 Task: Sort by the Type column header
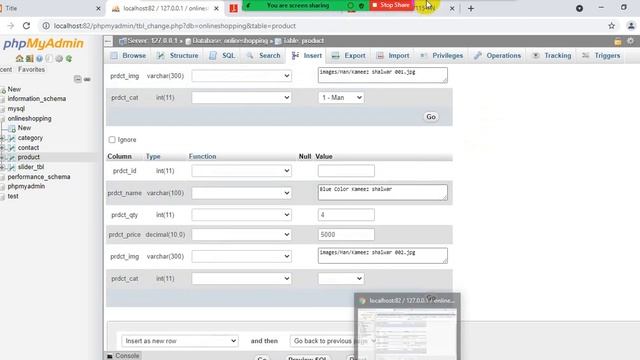pos(153,156)
